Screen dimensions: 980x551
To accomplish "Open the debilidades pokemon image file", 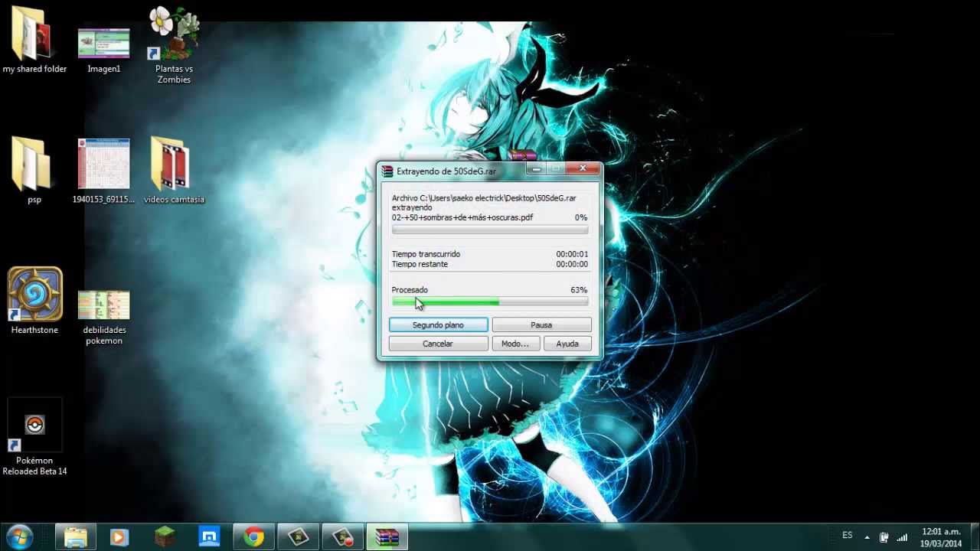I will (x=103, y=317).
